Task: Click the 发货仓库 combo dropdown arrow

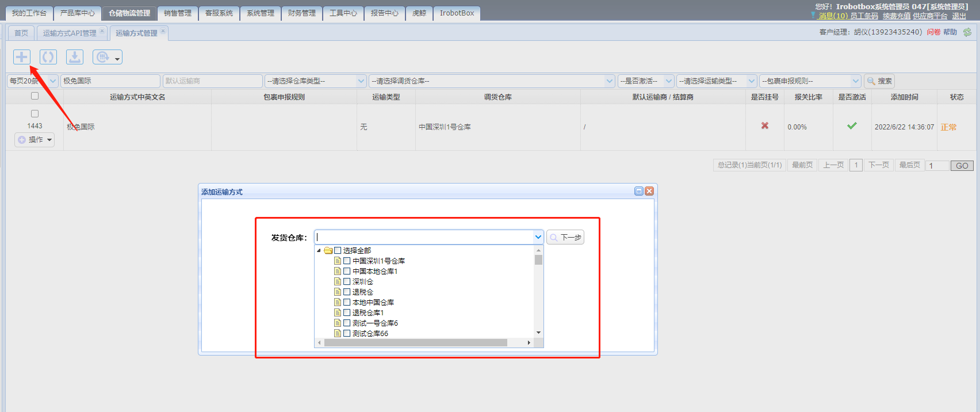Action: pyautogui.click(x=538, y=237)
